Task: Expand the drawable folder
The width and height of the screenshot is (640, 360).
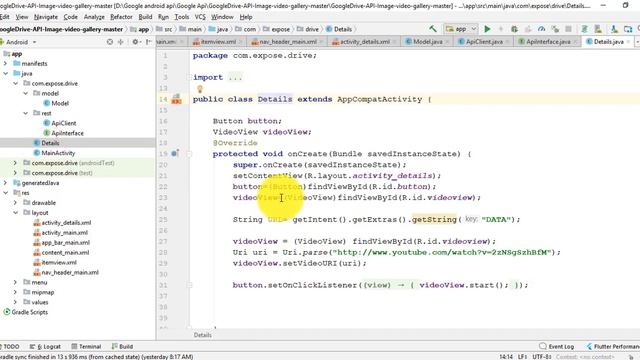Action: (16, 203)
